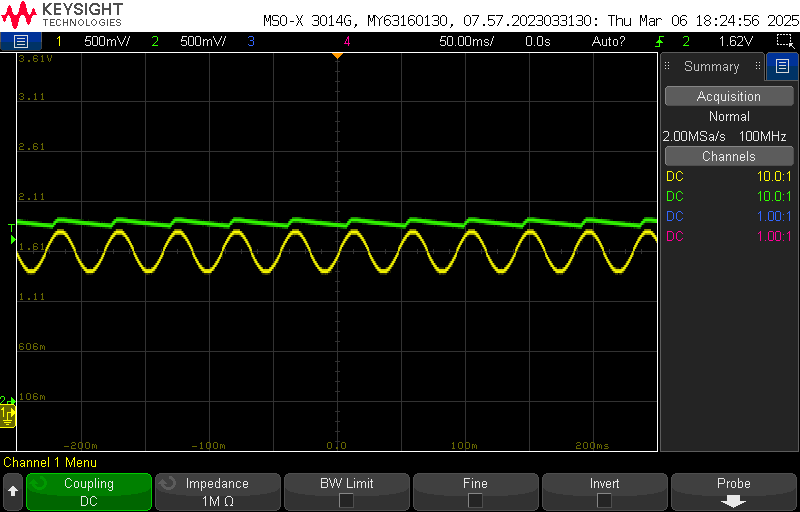The image size is (800, 512).
Task: Toggle the Invert checkbox
Action: [x=604, y=500]
